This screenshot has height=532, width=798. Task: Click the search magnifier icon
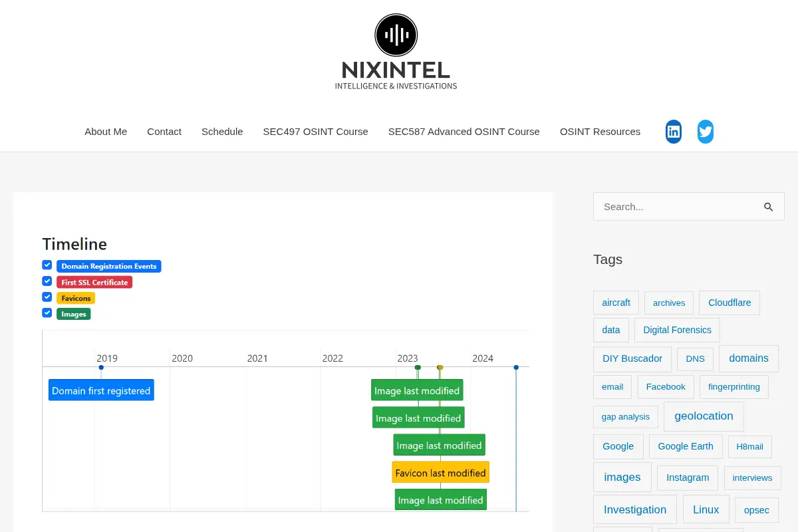[769, 207]
